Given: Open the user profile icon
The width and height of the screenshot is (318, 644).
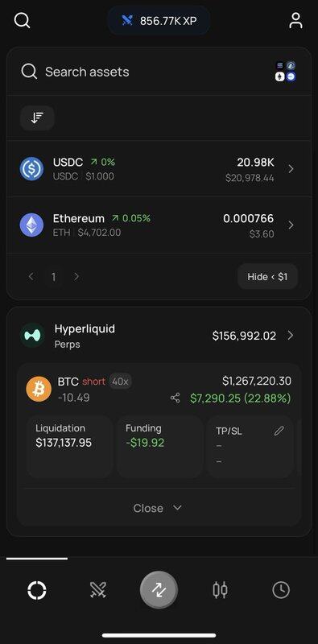Looking at the screenshot, I should tap(295, 21).
